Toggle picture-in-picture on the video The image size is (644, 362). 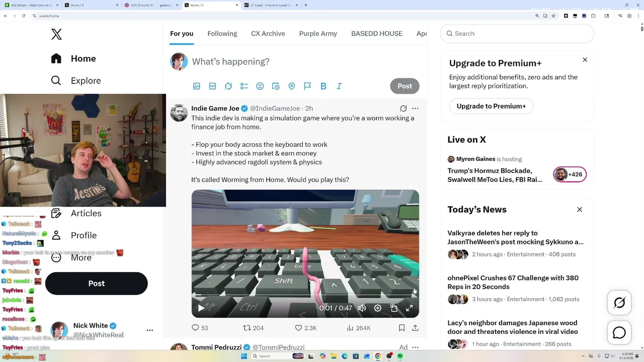pos(394,308)
